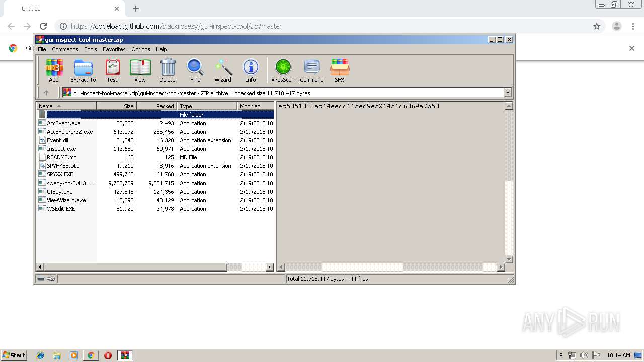Select the parent folder '..' row

tap(155, 115)
